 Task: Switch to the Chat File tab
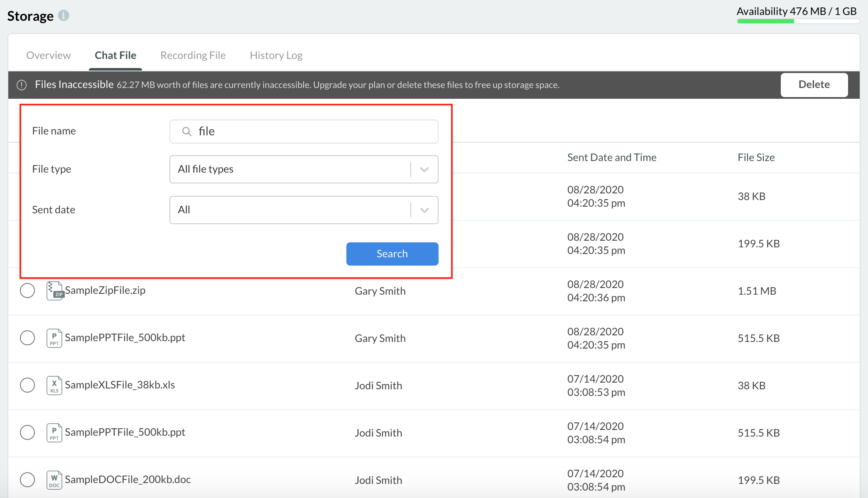[x=115, y=55]
